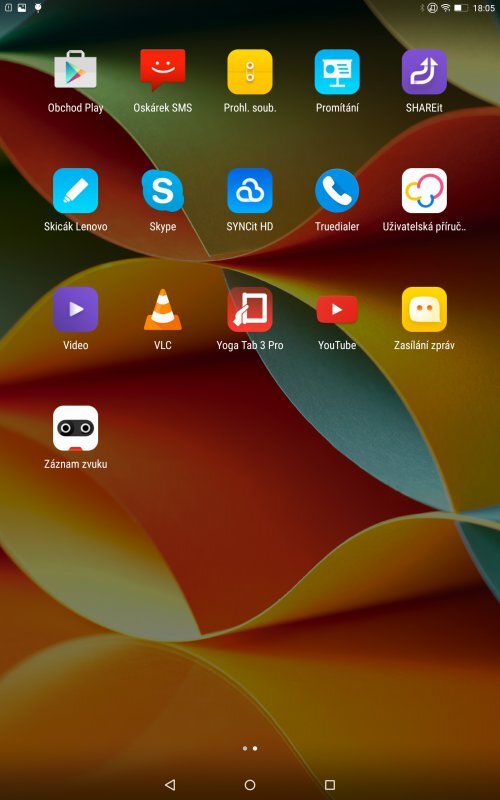Tap the 18:05 clock in status bar

click(x=484, y=8)
